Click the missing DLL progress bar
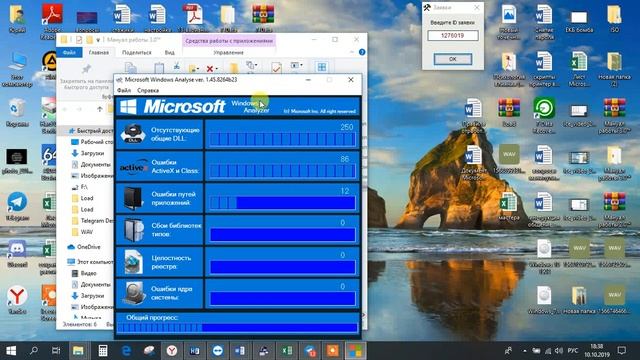 282,140
